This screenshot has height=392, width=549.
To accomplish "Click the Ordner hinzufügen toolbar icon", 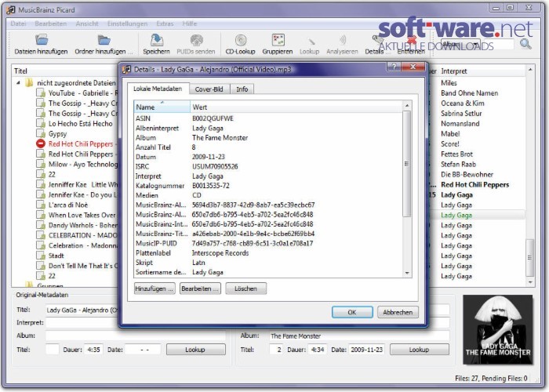I will (x=104, y=39).
